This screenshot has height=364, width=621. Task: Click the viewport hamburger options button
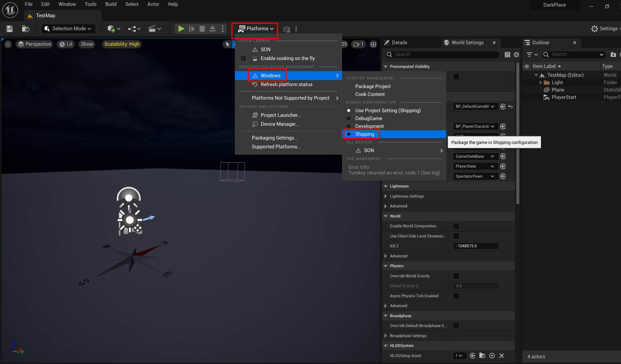click(x=8, y=44)
